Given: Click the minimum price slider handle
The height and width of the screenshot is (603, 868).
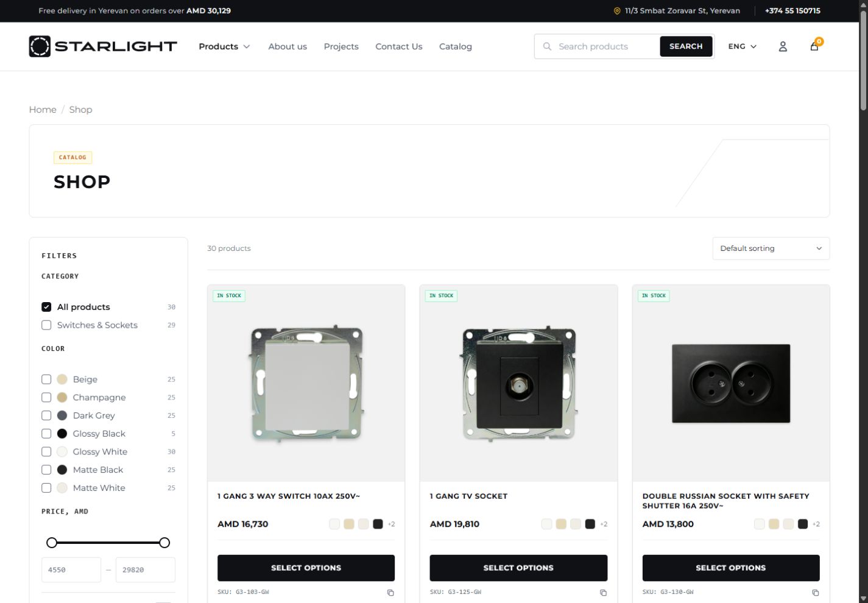Looking at the screenshot, I should point(52,543).
